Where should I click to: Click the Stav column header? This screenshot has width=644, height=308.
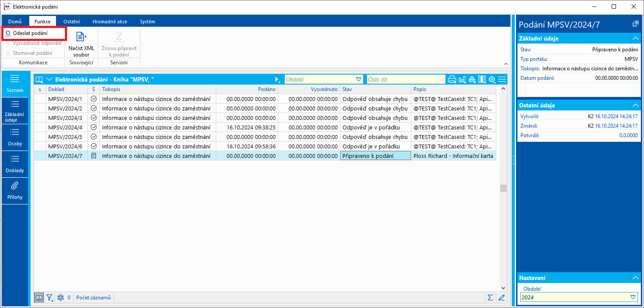coord(376,89)
